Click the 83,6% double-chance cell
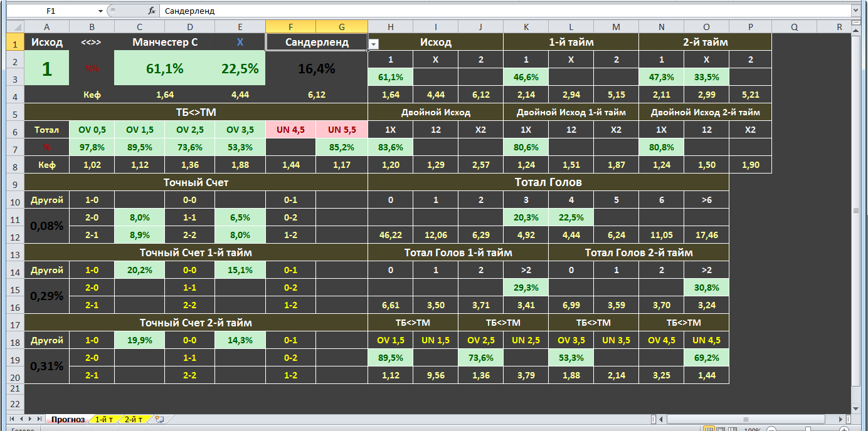 pyautogui.click(x=391, y=147)
